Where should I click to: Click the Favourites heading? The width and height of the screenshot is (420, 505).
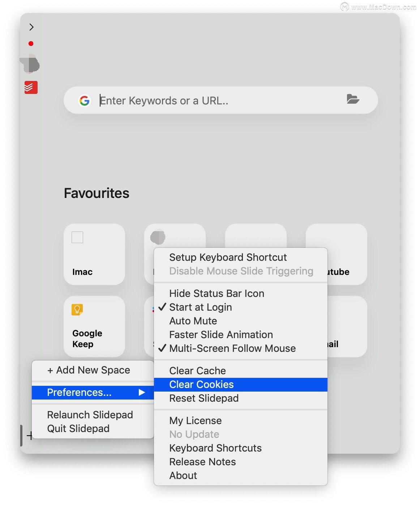pyautogui.click(x=97, y=193)
